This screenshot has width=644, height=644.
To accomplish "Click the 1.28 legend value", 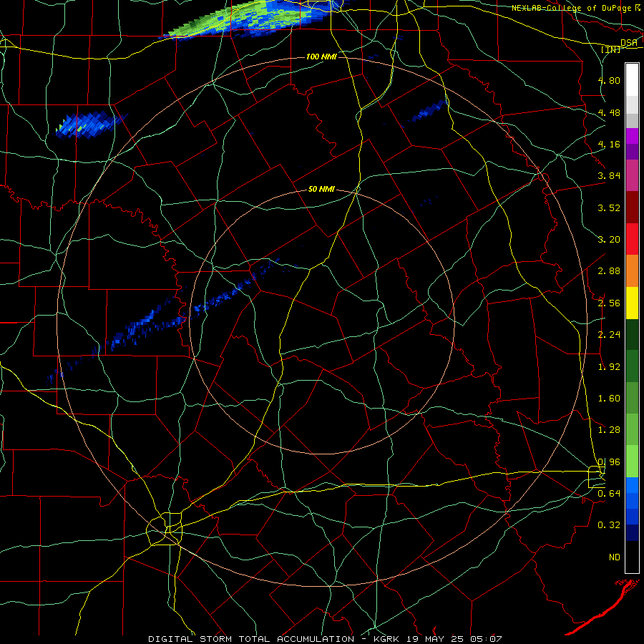I will point(609,429).
